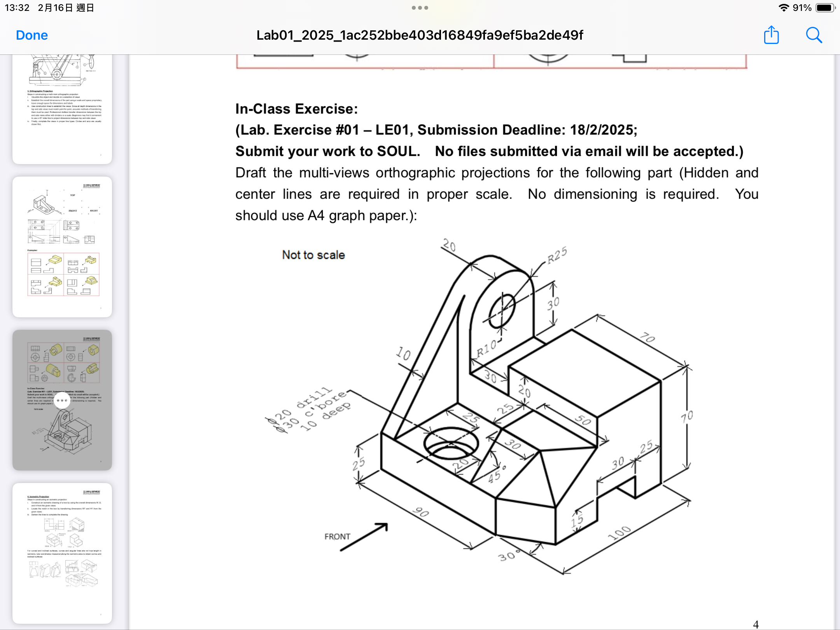The width and height of the screenshot is (840, 630).
Task: Tap the Wi-Fi status icon
Action: click(x=784, y=8)
